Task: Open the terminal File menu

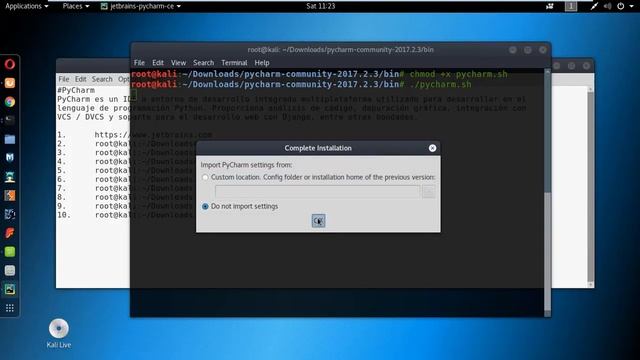Action: (x=139, y=63)
